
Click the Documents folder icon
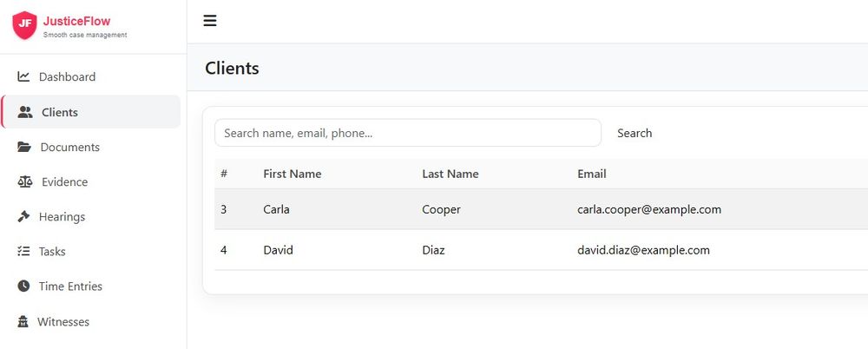24,147
